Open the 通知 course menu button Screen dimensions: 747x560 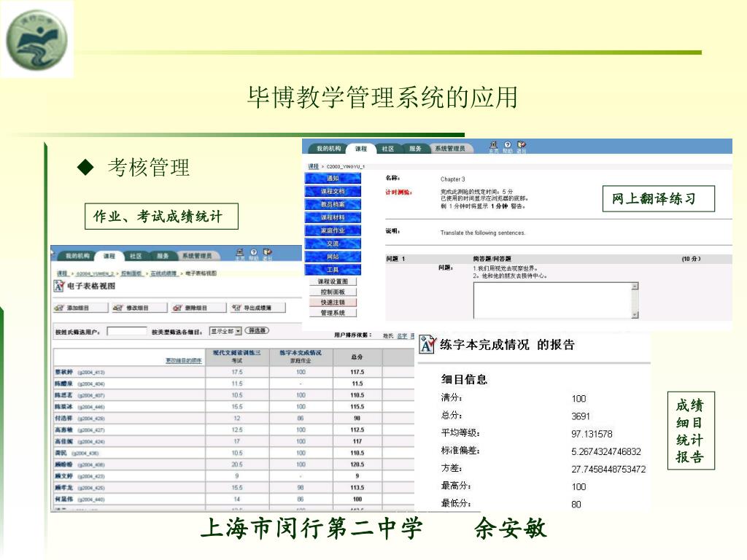click(333, 178)
